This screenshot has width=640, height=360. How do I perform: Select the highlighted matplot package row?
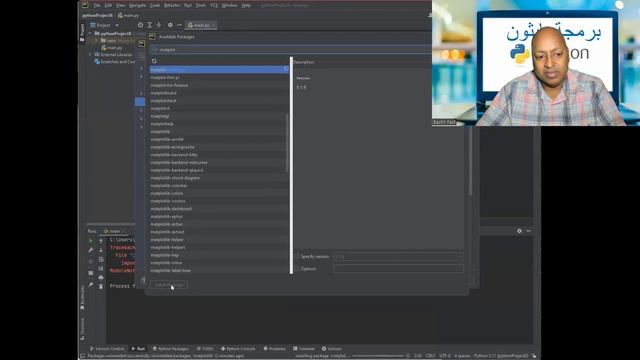219,69
